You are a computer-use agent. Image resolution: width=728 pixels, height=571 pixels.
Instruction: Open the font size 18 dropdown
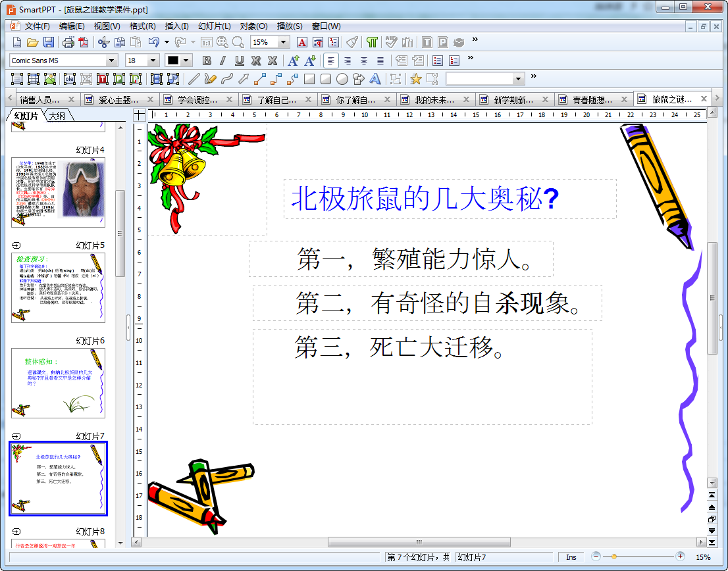click(x=153, y=61)
